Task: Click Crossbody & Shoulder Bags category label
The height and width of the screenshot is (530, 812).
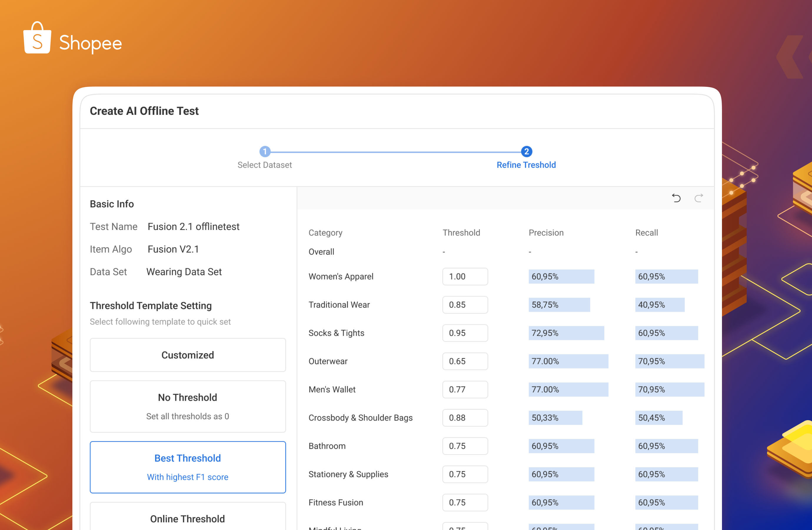Action: [361, 418]
